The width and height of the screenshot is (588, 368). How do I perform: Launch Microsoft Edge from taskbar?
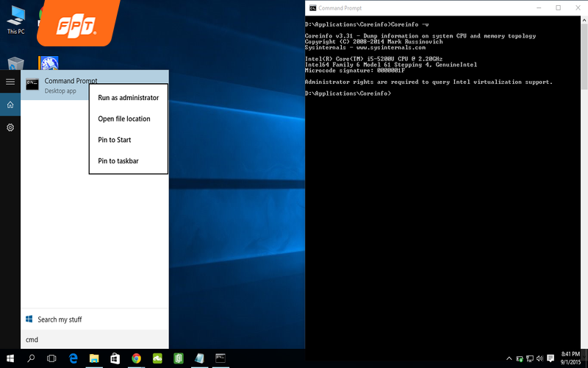point(73,358)
